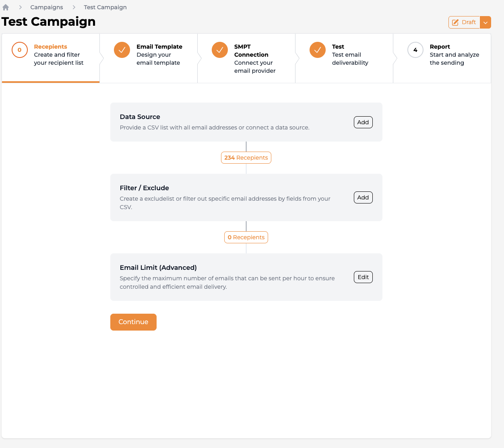Click the SMPT Connection checkmark icon
Screen dimensions: 504x448
[220, 50]
